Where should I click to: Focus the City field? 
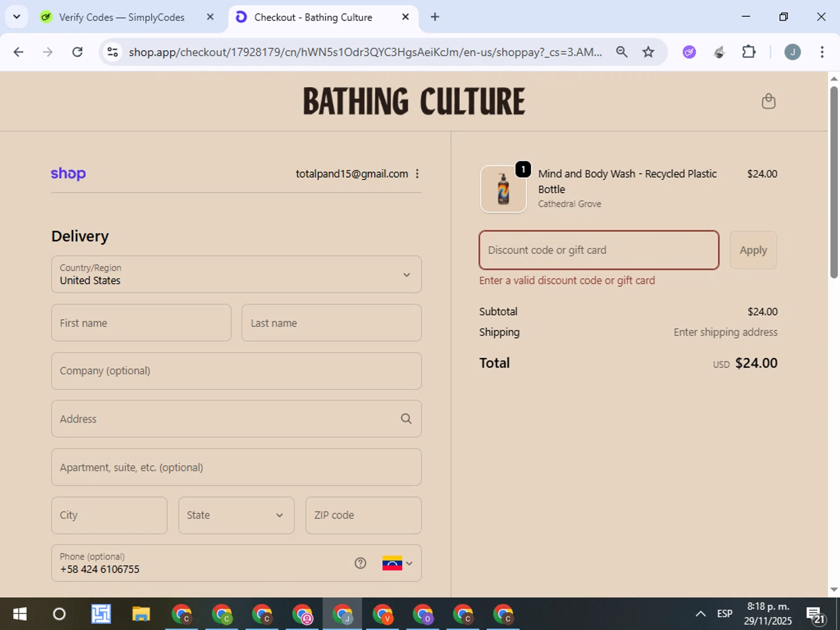coord(109,515)
